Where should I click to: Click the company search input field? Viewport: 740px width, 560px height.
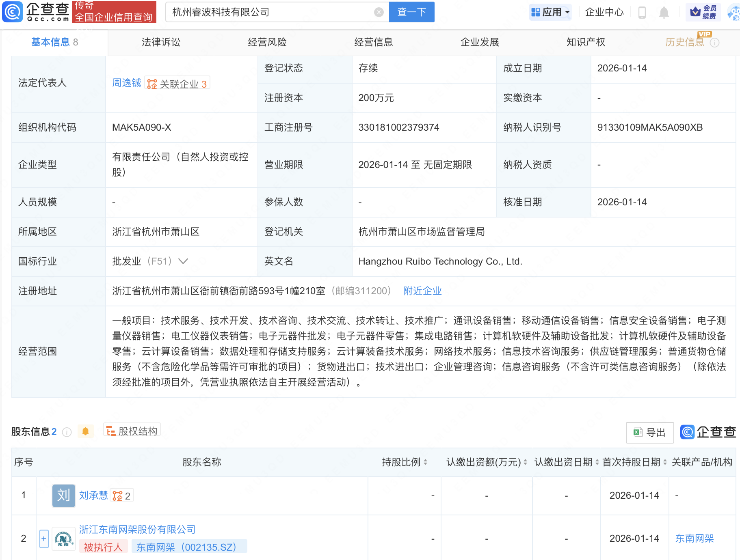click(270, 12)
